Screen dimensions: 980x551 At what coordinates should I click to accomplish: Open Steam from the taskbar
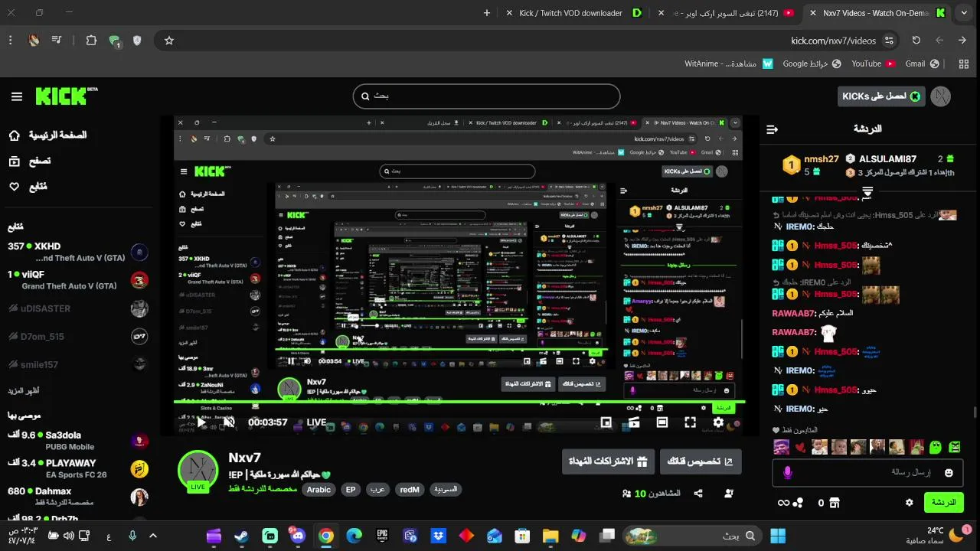click(241, 536)
